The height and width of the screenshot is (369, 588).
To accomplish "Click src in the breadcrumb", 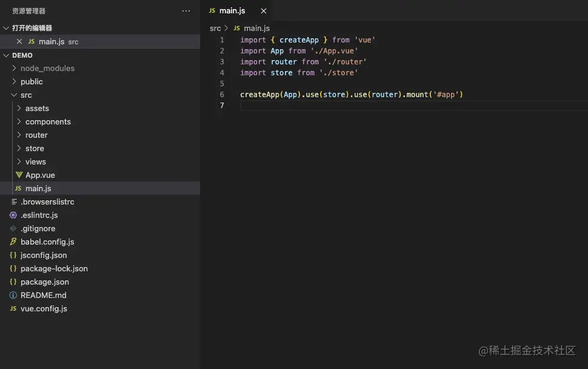I will pyautogui.click(x=215, y=28).
